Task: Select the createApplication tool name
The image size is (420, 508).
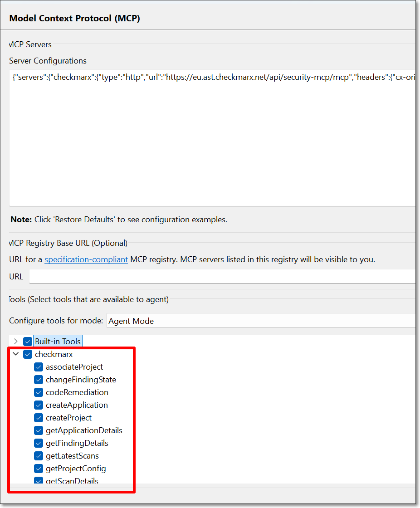Action: (77, 405)
